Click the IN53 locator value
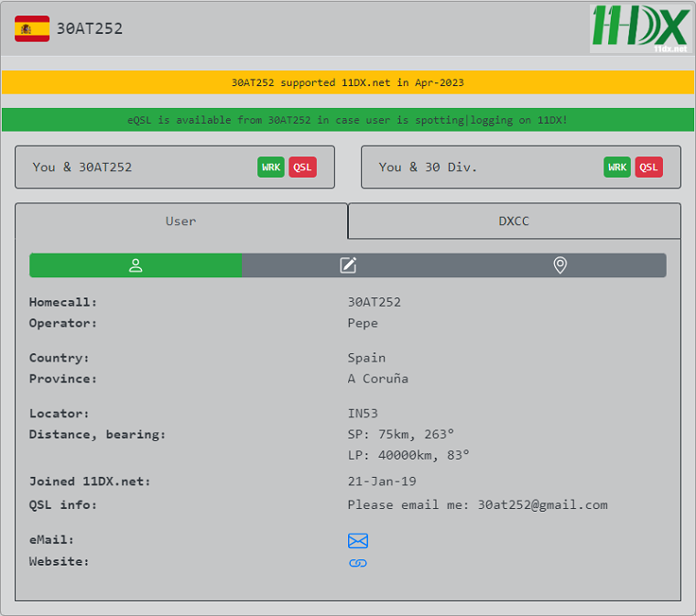The width and height of the screenshot is (696, 616). coord(363,414)
